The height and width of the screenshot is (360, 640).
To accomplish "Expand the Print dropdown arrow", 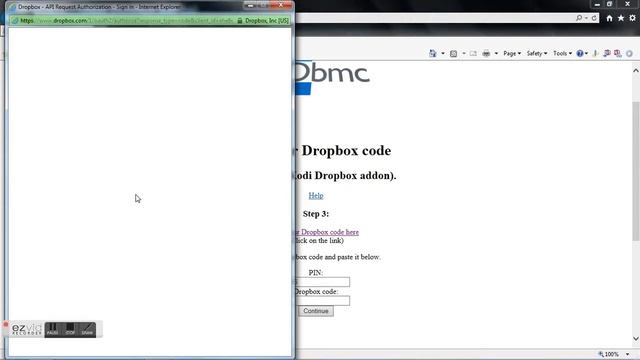I will coord(496,53).
